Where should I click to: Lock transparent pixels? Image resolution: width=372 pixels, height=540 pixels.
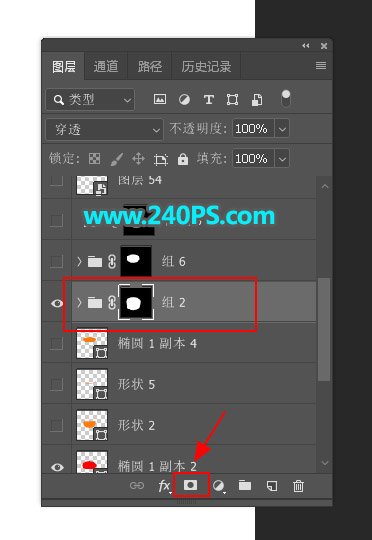[x=94, y=159]
